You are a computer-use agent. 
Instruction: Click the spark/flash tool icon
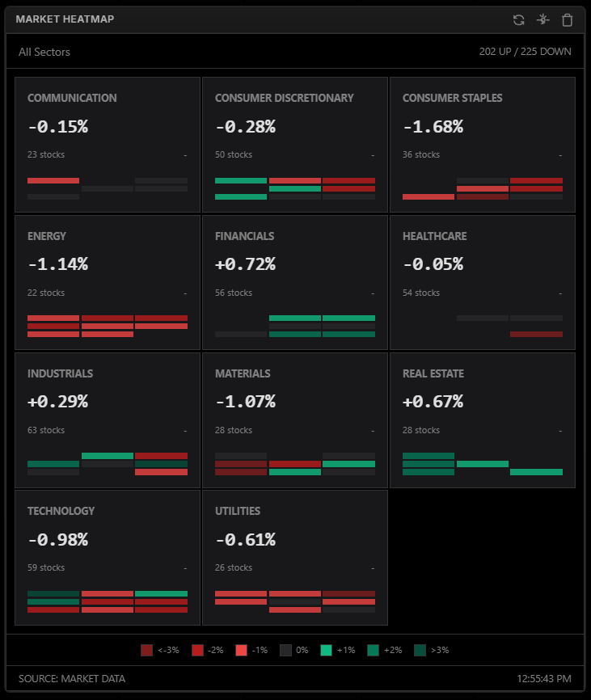tap(542, 20)
